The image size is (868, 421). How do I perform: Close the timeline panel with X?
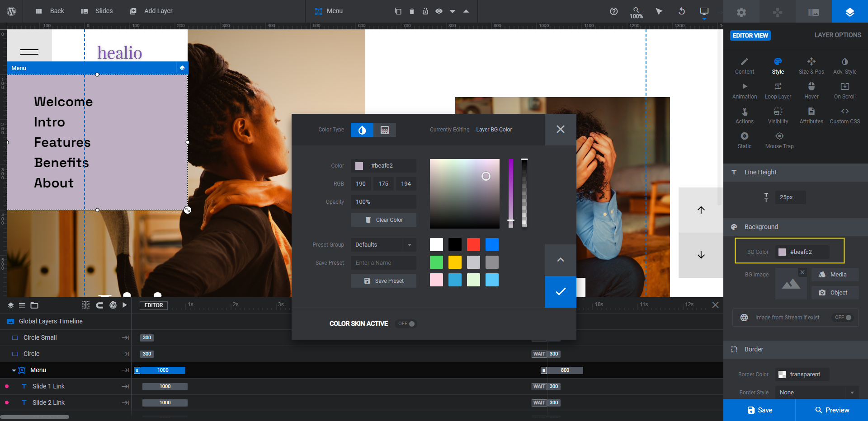point(715,305)
